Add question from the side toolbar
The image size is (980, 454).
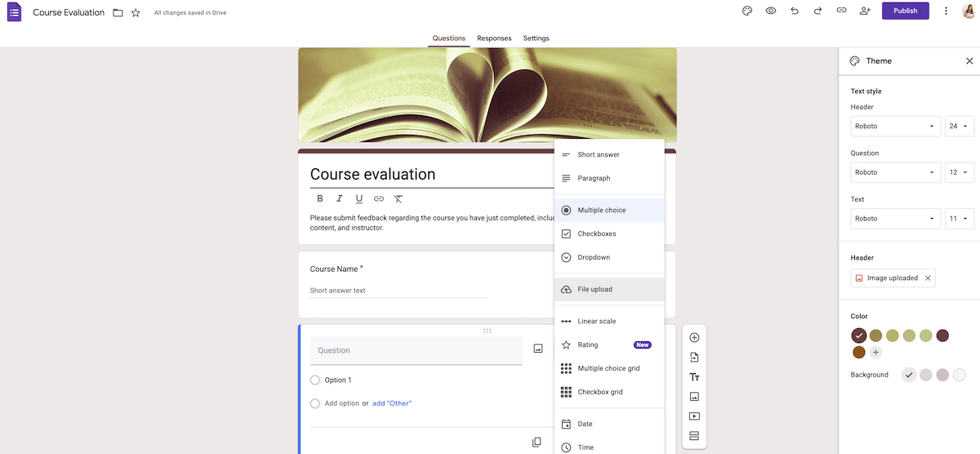point(694,337)
